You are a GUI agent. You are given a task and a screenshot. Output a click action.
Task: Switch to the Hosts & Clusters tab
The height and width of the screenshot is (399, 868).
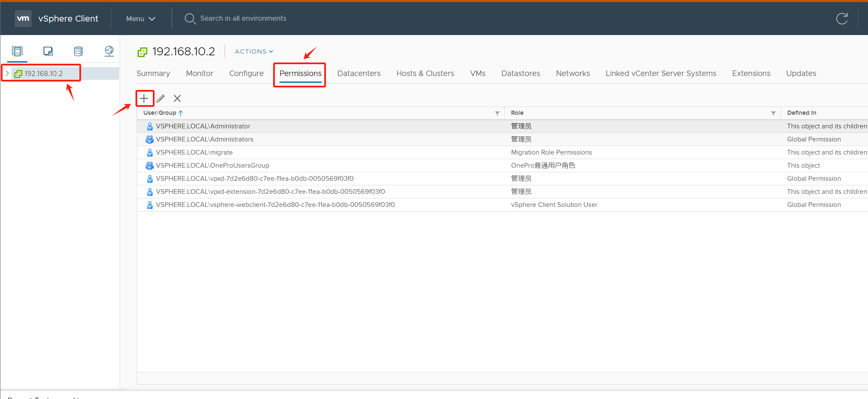tap(425, 73)
